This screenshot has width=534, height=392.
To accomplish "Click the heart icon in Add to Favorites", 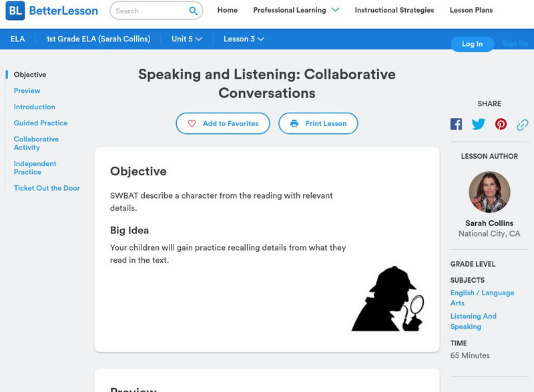I will pos(192,123).
